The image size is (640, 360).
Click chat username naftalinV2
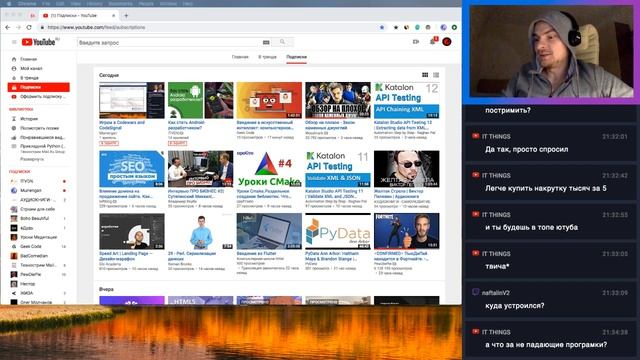[496, 293]
